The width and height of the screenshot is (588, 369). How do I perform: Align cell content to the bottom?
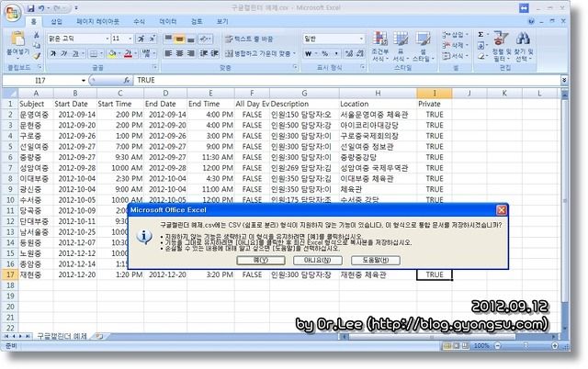click(x=191, y=39)
